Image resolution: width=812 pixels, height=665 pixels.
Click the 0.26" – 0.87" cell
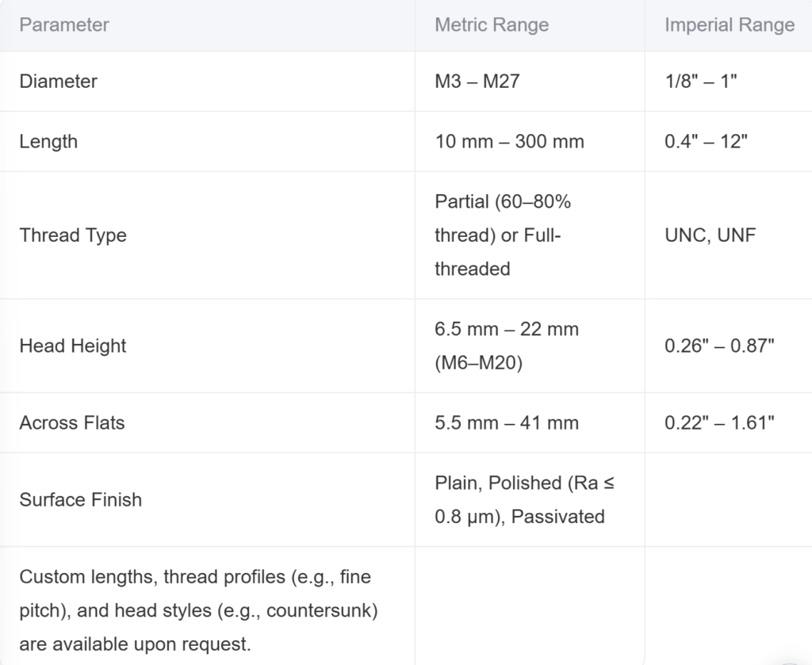point(719,346)
